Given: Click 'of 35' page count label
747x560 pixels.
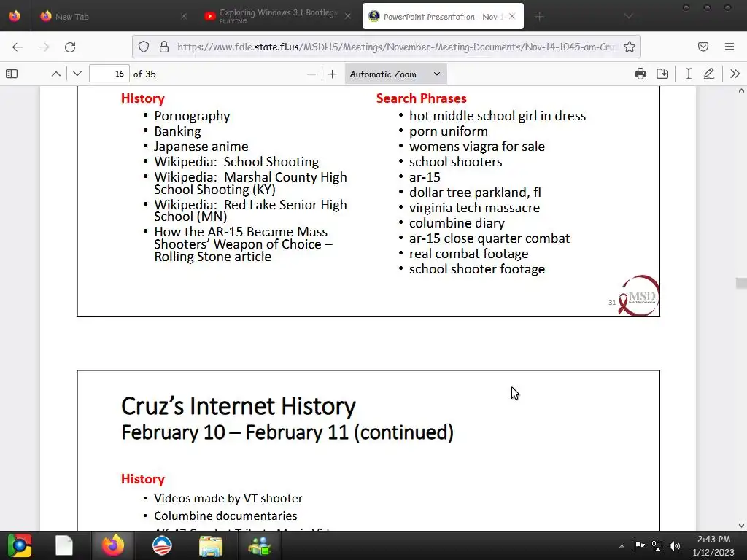Looking at the screenshot, I should [x=145, y=74].
